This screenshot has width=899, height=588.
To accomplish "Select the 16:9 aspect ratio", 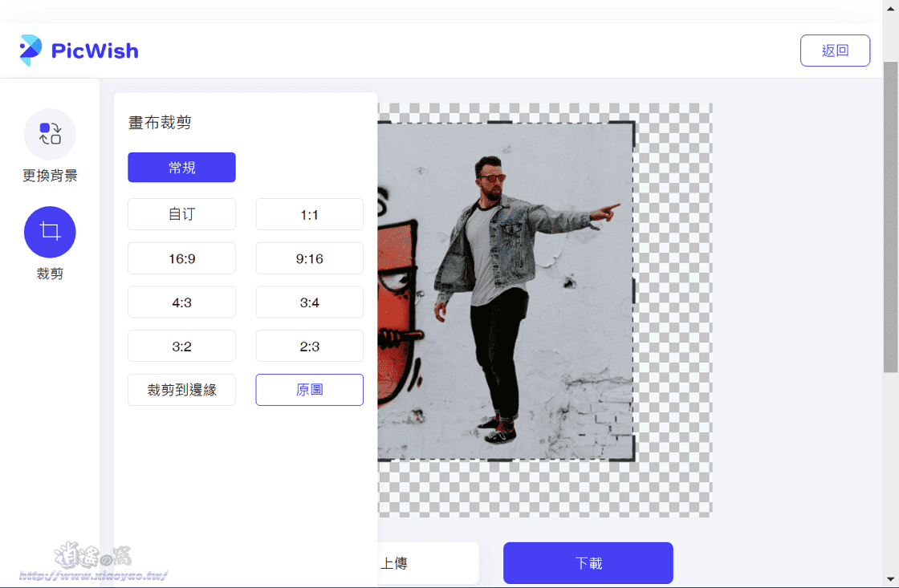I will [x=181, y=258].
